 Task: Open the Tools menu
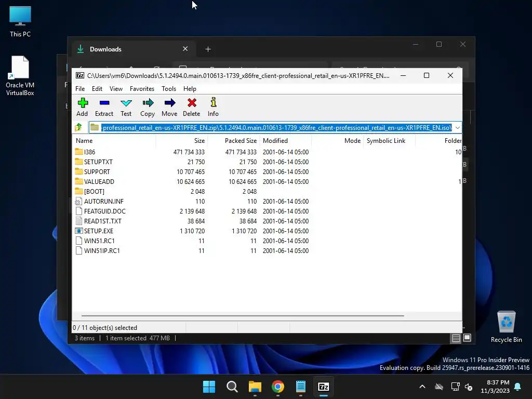[x=169, y=88]
